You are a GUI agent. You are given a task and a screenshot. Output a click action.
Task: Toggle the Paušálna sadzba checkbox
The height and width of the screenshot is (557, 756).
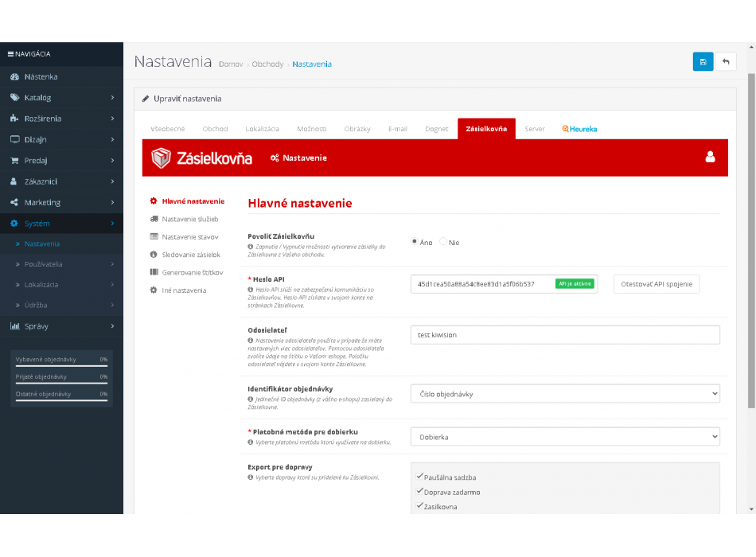419,477
